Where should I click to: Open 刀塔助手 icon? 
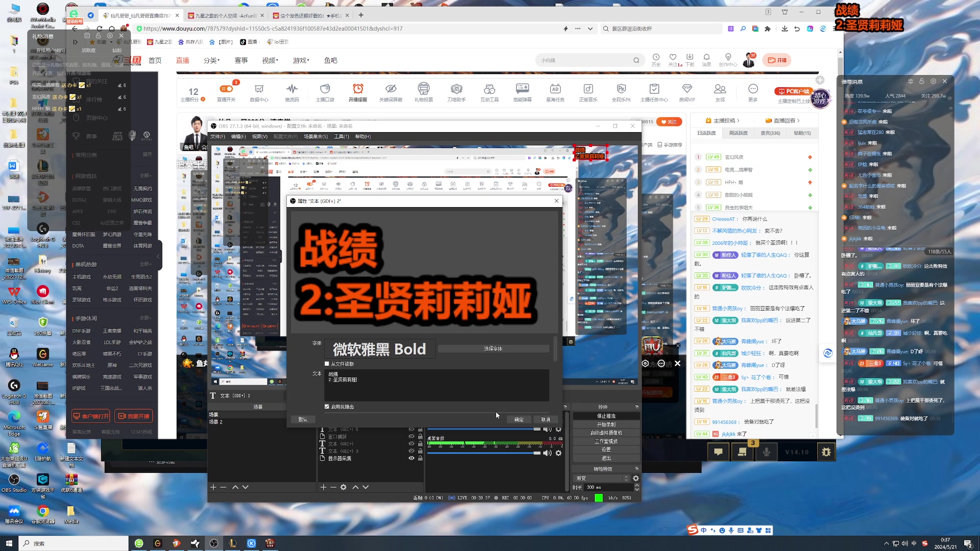tap(456, 89)
